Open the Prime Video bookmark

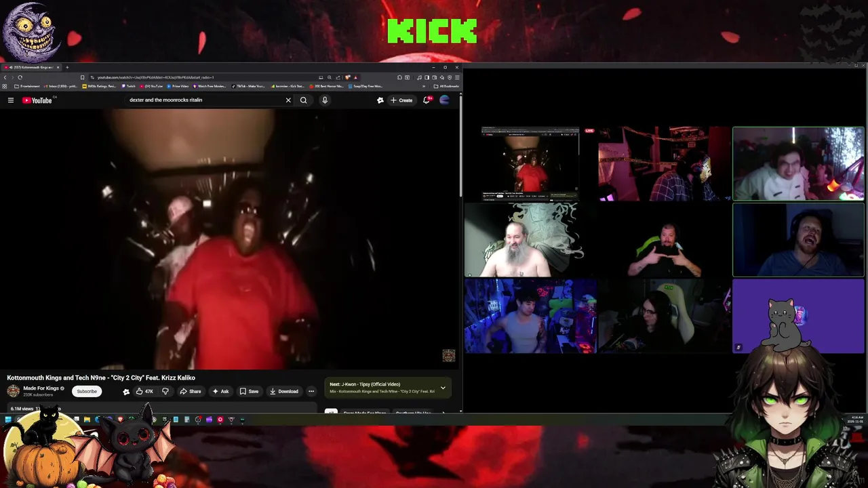pyautogui.click(x=177, y=86)
